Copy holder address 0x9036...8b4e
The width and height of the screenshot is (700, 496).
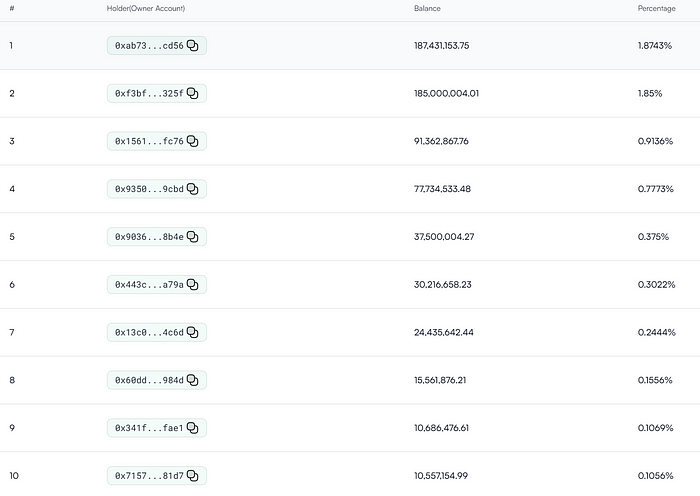pyautogui.click(x=194, y=237)
